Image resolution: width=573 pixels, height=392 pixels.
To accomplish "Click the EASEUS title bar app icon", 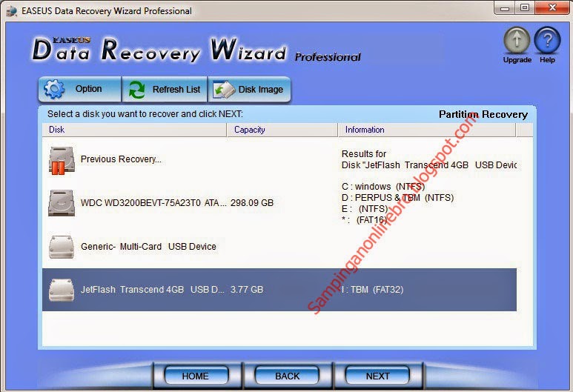I will [x=12, y=11].
